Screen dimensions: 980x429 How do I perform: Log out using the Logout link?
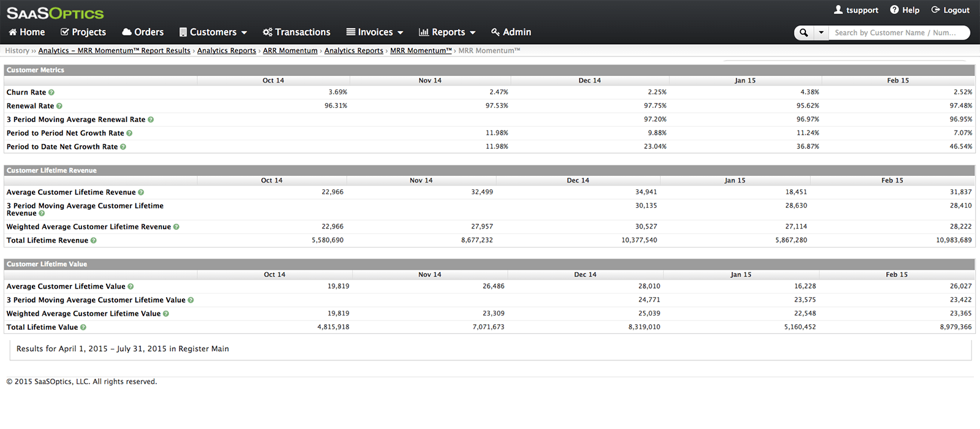click(x=950, y=10)
